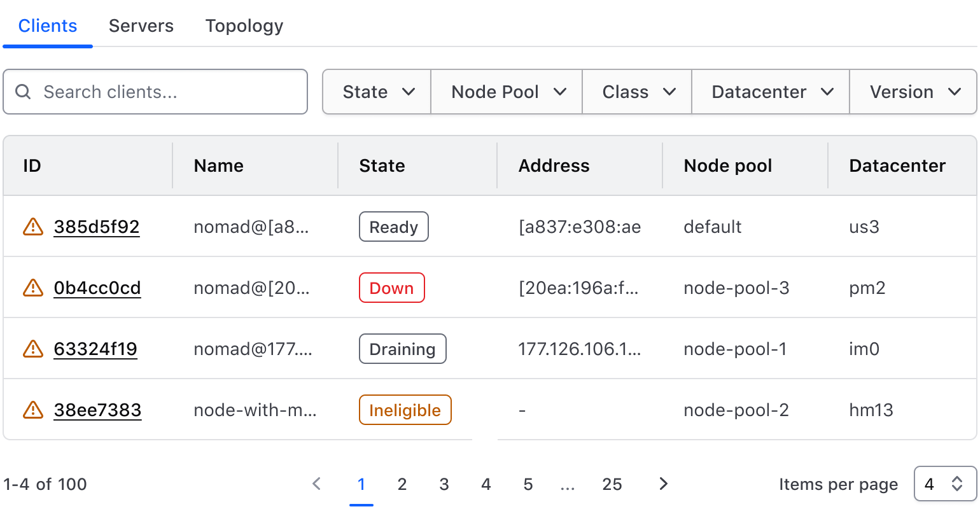Screen dimensions: 980x509
Task: Open client 385d5f92 details link
Action: point(97,227)
